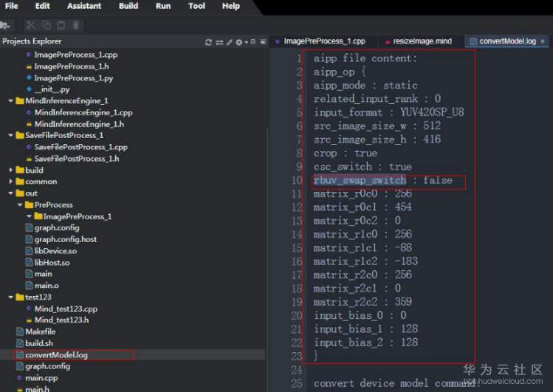
Task: Click line number 24 in the gutter
Action: click(x=297, y=370)
